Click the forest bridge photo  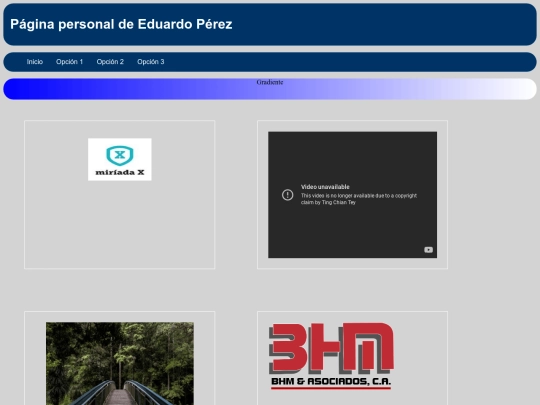click(x=120, y=364)
